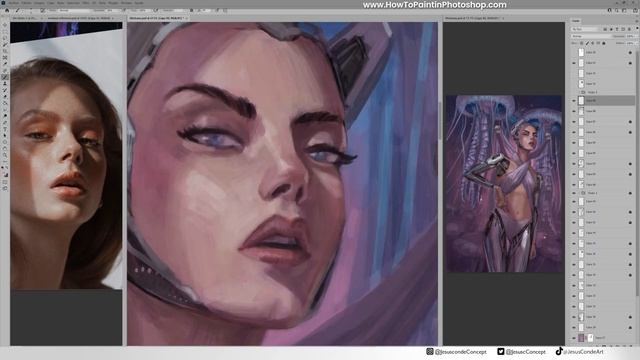Select the Pen tool

point(5,122)
